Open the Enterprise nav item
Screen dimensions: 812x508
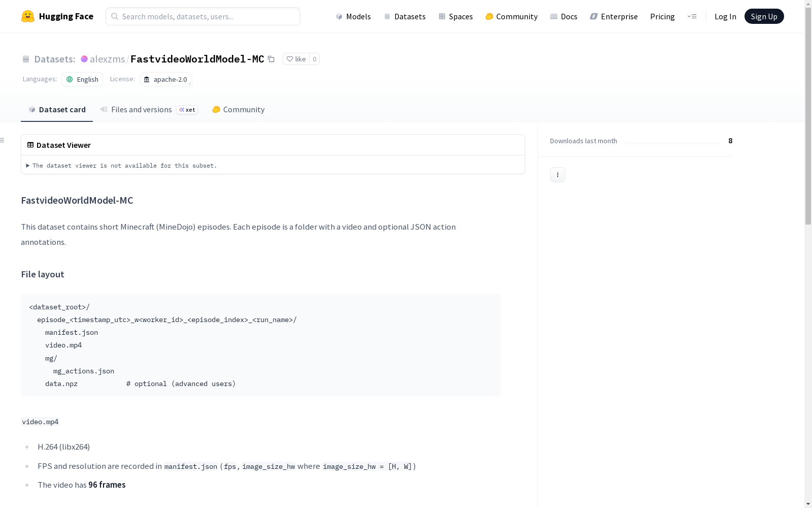click(x=614, y=16)
